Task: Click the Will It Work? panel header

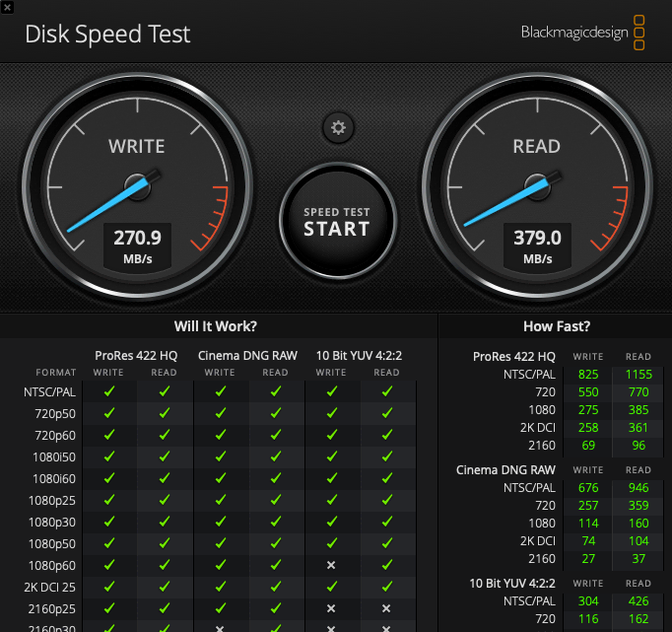Action: coord(215,326)
